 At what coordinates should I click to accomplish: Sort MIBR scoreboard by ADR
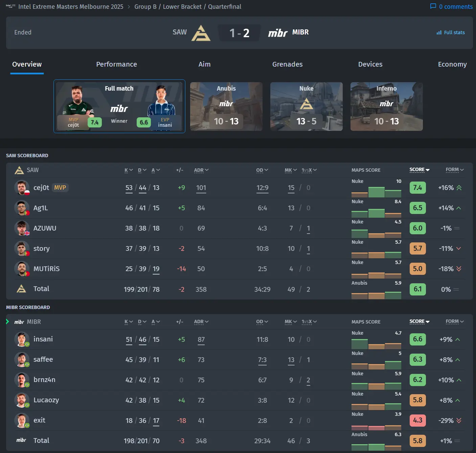click(x=201, y=322)
